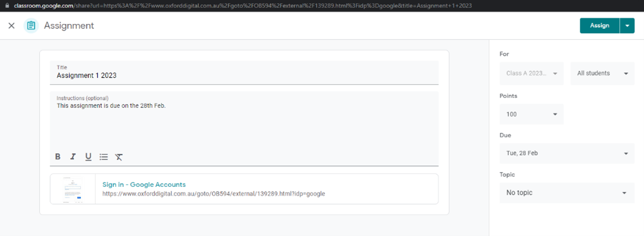Open the Assign options dropdown arrow
Image resolution: width=644 pixels, height=236 pixels.
click(627, 26)
